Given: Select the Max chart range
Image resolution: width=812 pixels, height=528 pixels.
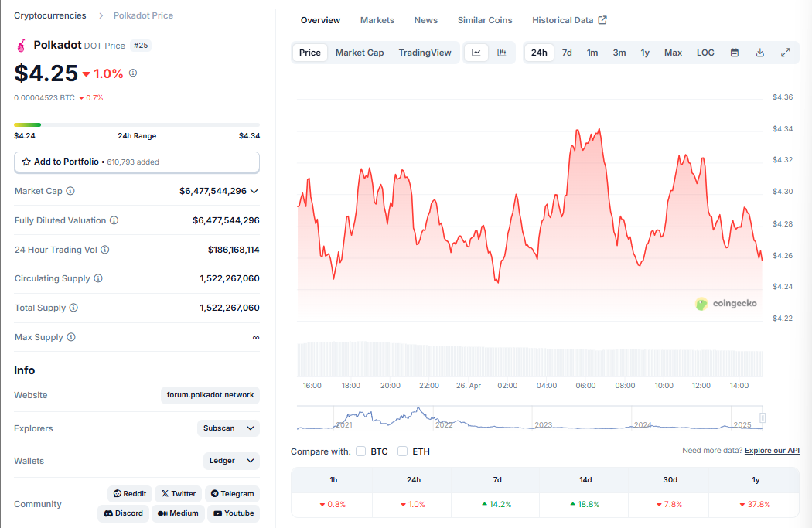Looking at the screenshot, I should click(x=674, y=53).
